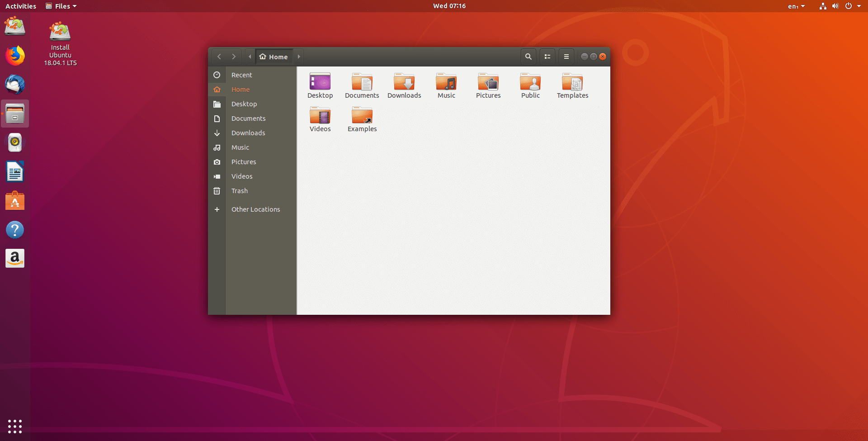The height and width of the screenshot is (441, 868).
Task: Open the Files app menu in top bar
Action: [x=61, y=6]
